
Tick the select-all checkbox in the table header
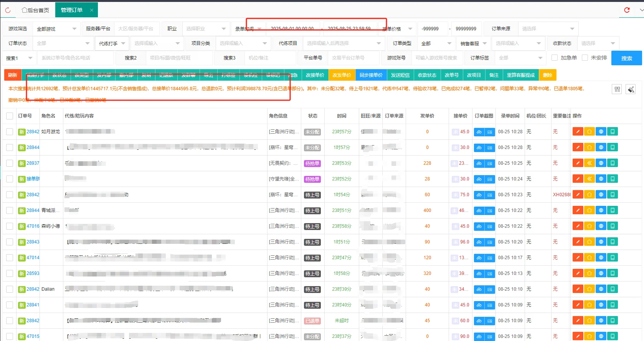coord(10,116)
